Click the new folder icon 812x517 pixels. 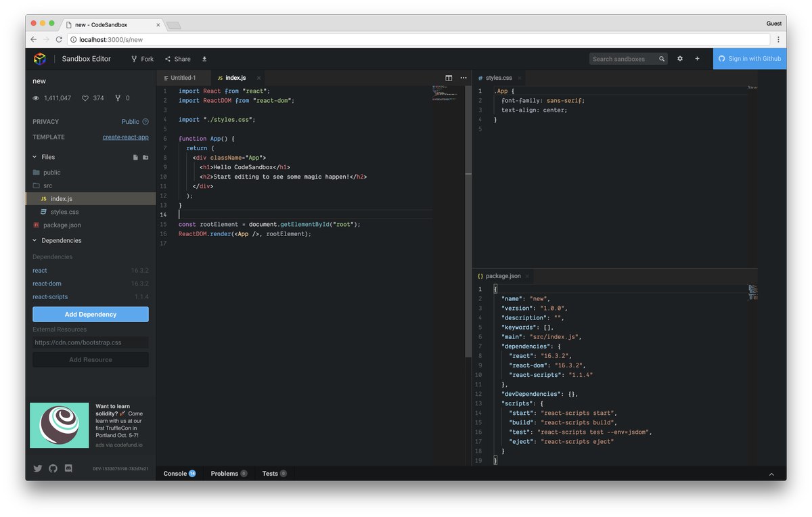pyautogui.click(x=145, y=157)
